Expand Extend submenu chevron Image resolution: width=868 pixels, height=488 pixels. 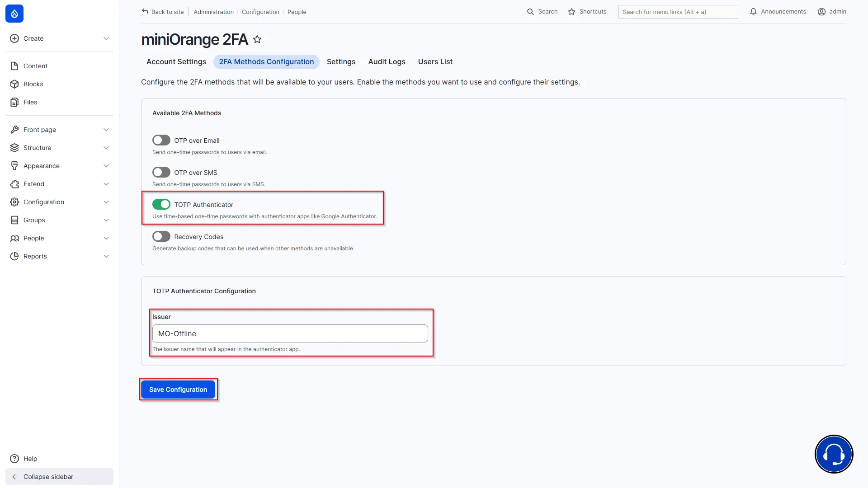106,184
